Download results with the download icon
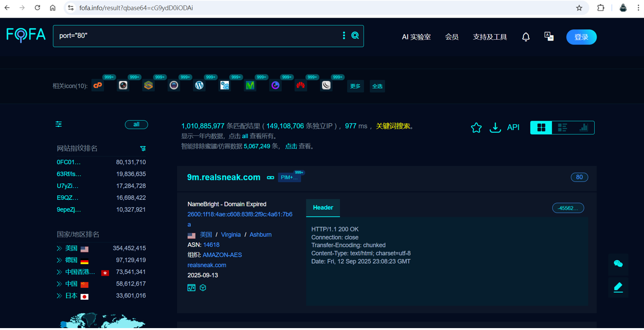644x330 pixels. pyautogui.click(x=495, y=127)
